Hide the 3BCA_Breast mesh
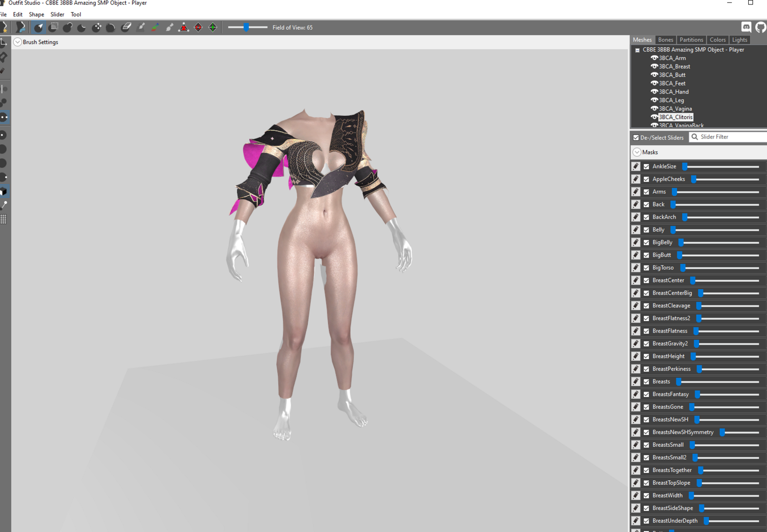 click(x=654, y=66)
